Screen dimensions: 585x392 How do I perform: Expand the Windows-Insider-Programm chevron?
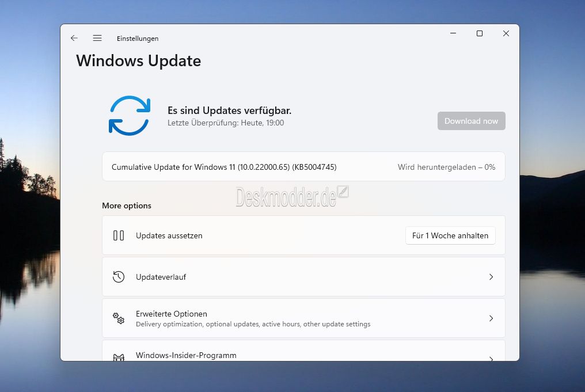(491, 359)
